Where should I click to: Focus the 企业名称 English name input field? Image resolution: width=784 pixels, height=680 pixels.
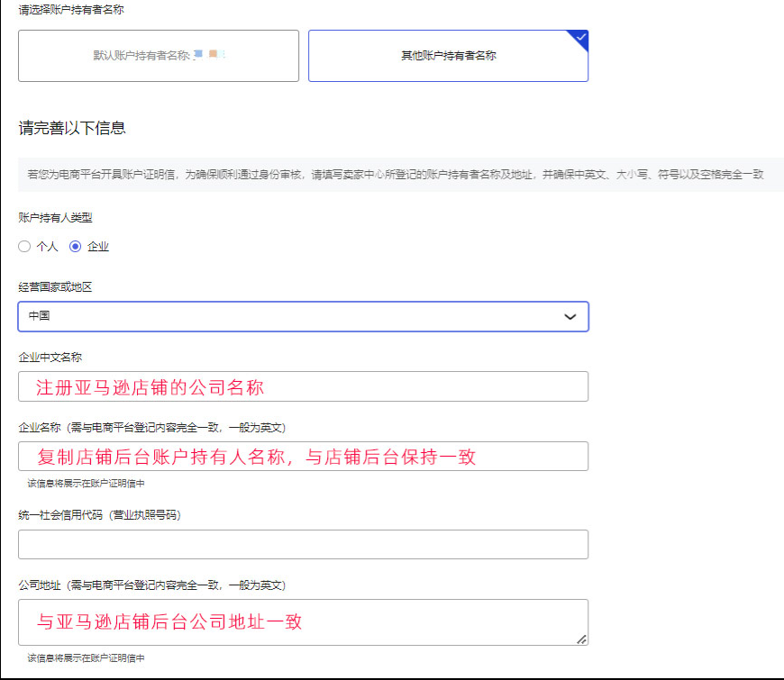click(x=303, y=456)
